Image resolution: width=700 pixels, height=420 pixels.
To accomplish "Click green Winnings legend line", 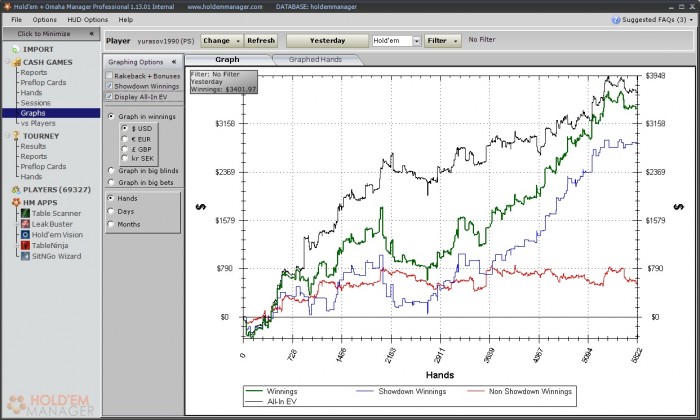I will [x=254, y=391].
